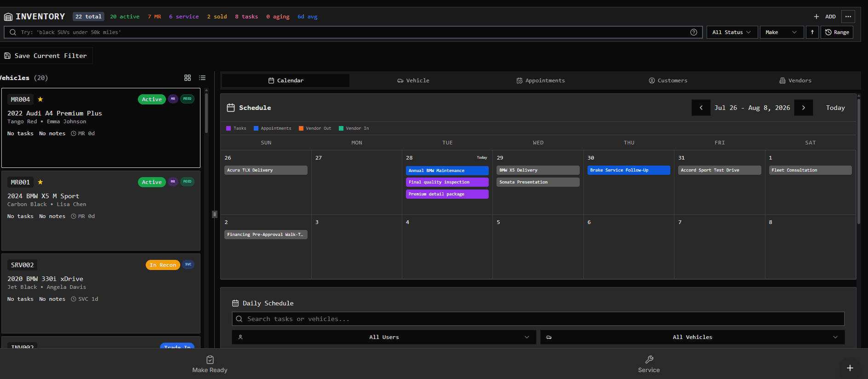
Task: Click the FEED badge on MR001 card
Action: click(x=187, y=182)
